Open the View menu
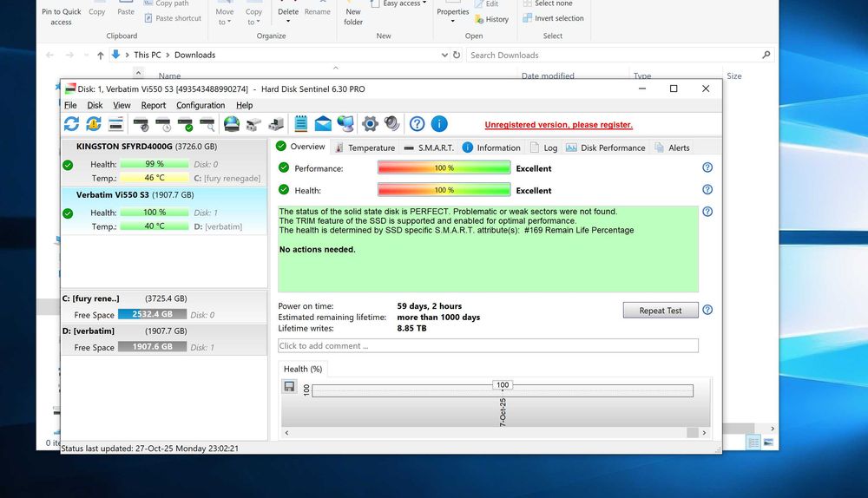This screenshot has height=498, width=868. tap(122, 105)
